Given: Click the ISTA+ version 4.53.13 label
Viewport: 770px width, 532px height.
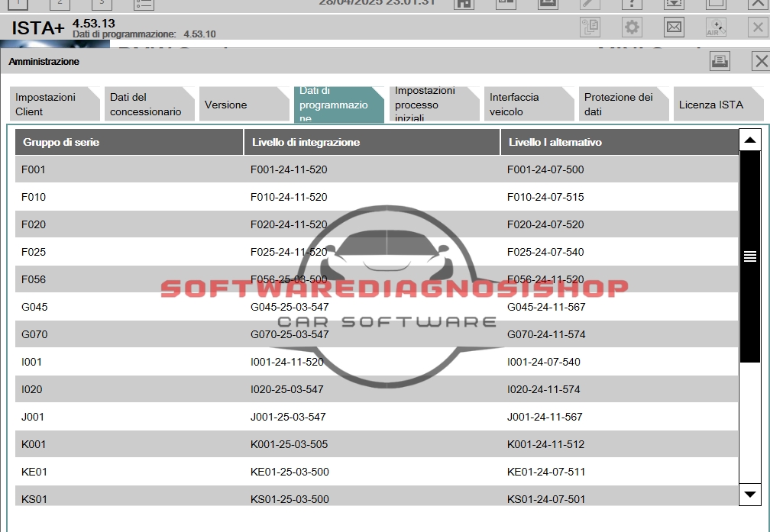Looking at the screenshot, I should (94, 23).
